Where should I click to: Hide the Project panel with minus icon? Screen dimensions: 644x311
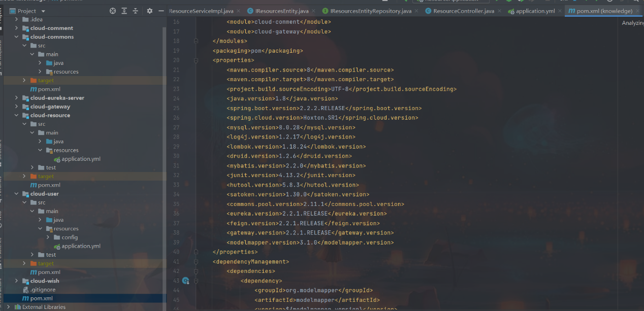coord(161,11)
